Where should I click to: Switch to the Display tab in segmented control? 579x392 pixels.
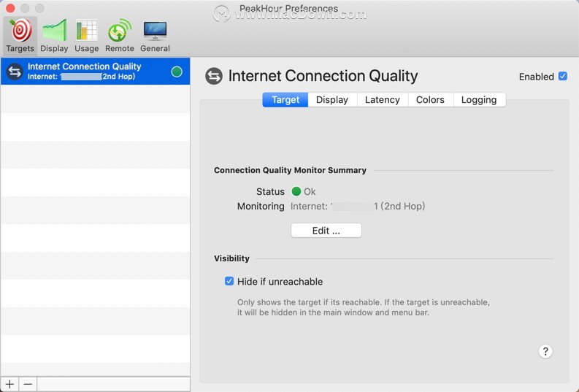point(332,100)
